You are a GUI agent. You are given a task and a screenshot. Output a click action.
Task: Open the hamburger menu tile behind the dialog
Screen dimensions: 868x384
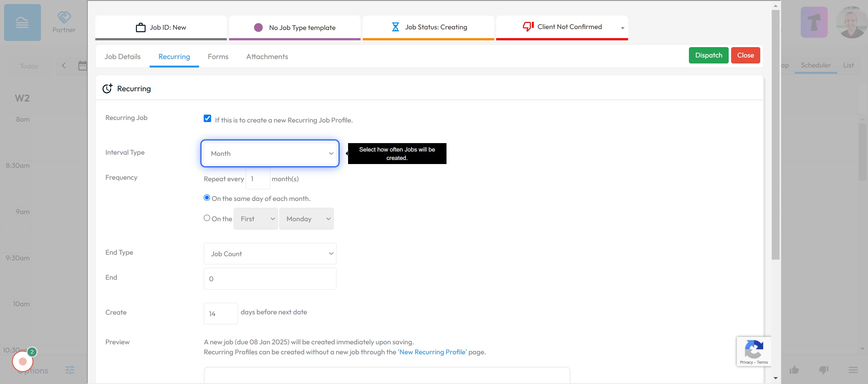click(x=22, y=22)
